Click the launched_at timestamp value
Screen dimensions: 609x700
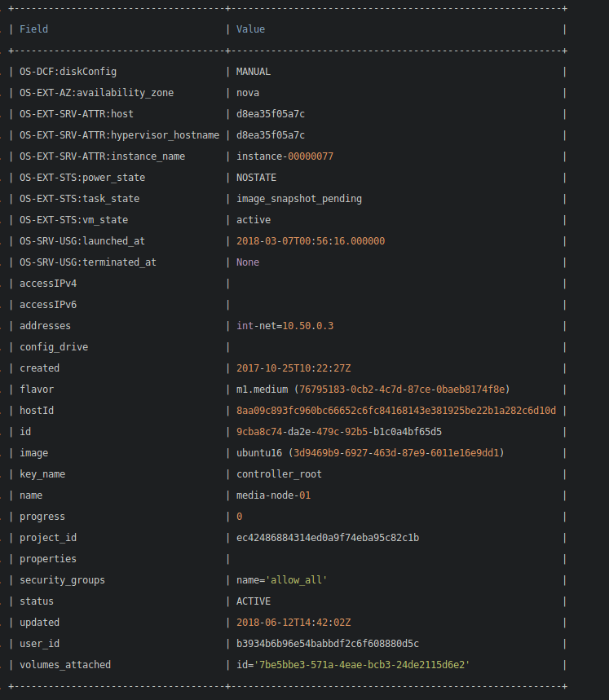coord(311,241)
